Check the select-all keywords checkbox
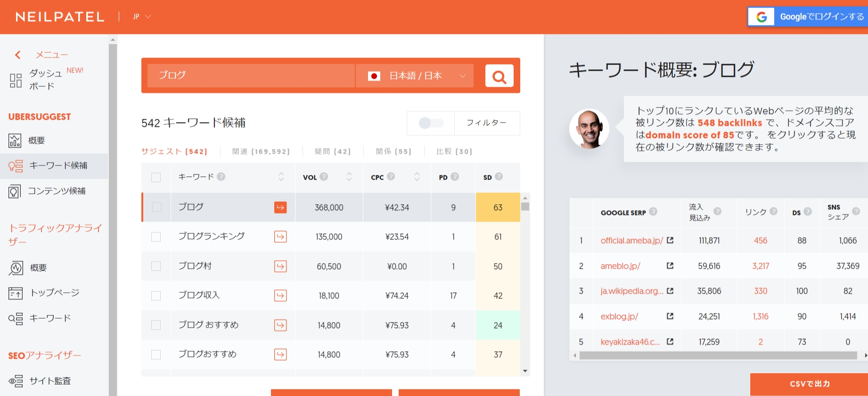 coord(156,177)
